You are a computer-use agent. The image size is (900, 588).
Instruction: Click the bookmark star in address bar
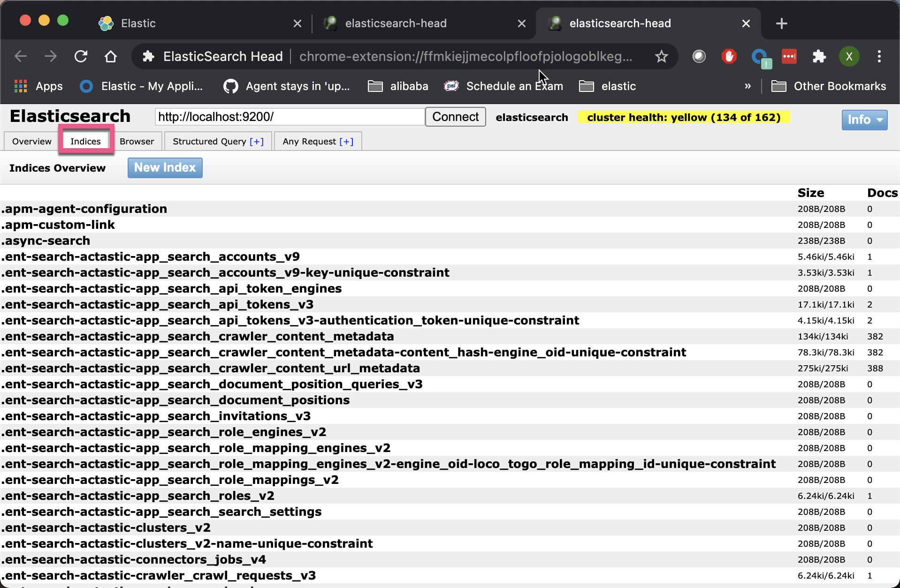coord(661,57)
